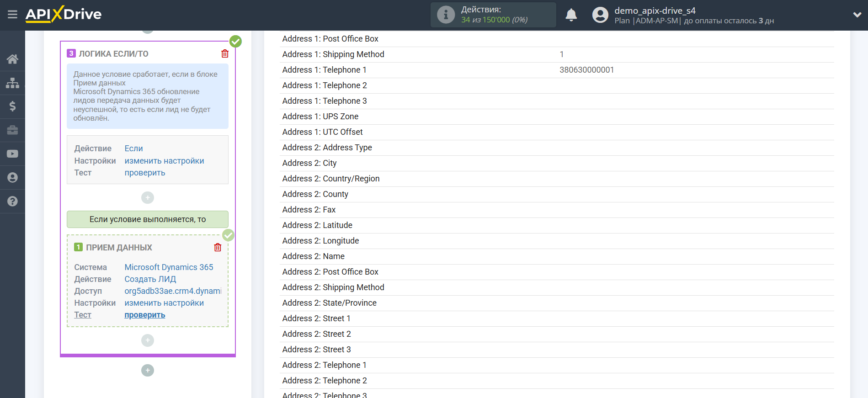Select 'Address 1: Shipping Method' row
The image size is (868, 398).
(557, 54)
